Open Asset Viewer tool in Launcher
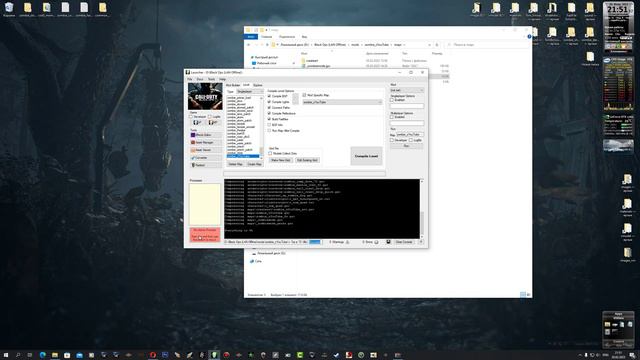 point(206,150)
